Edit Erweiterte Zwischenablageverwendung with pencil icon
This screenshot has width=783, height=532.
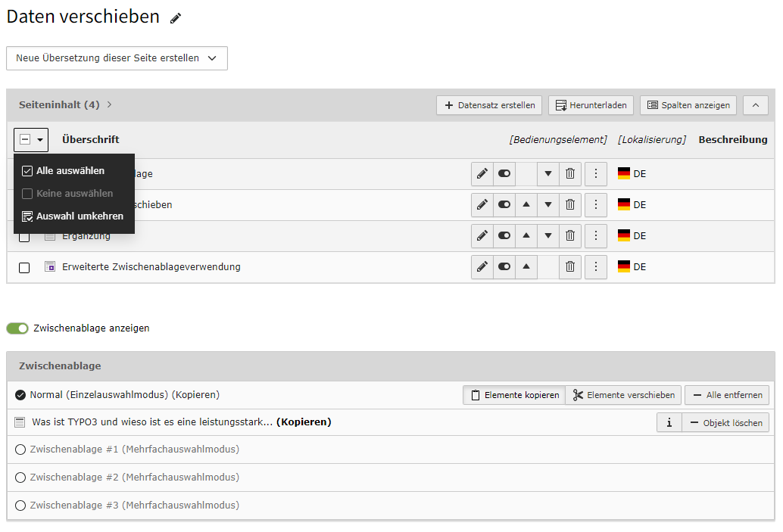(482, 266)
